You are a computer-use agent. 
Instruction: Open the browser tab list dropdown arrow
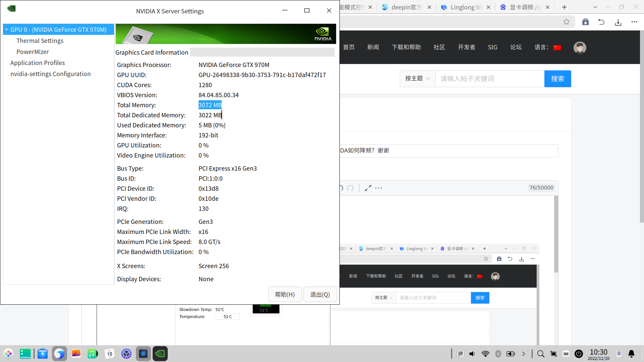[x=595, y=7]
